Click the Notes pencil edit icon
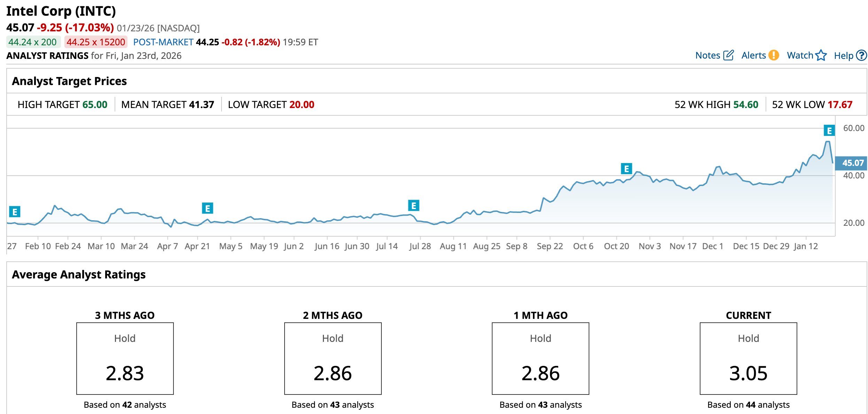This screenshot has width=868, height=414. point(728,55)
